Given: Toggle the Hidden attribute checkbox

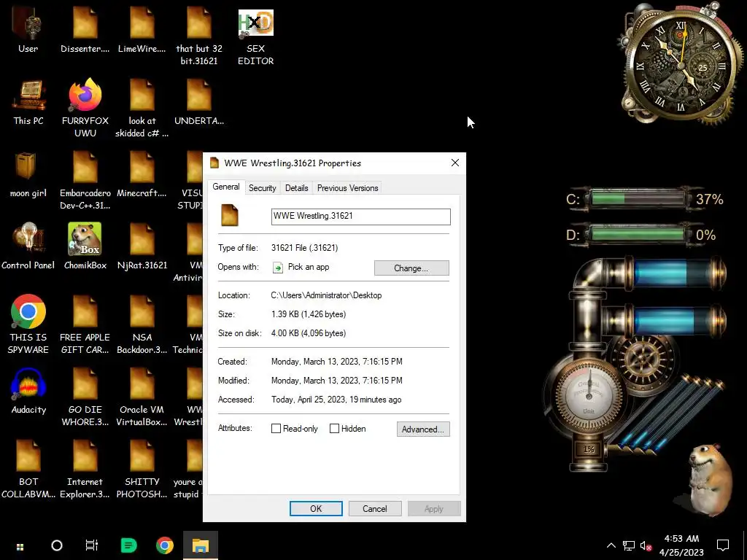Looking at the screenshot, I should pos(334,429).
